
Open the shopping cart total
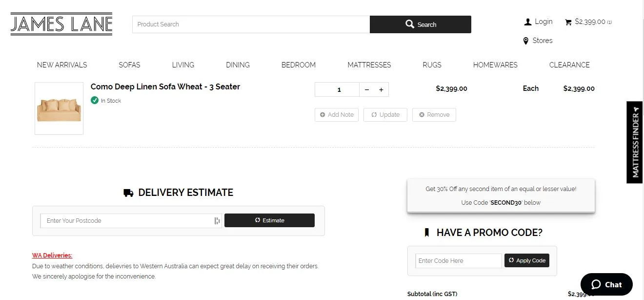coord(588,22)
